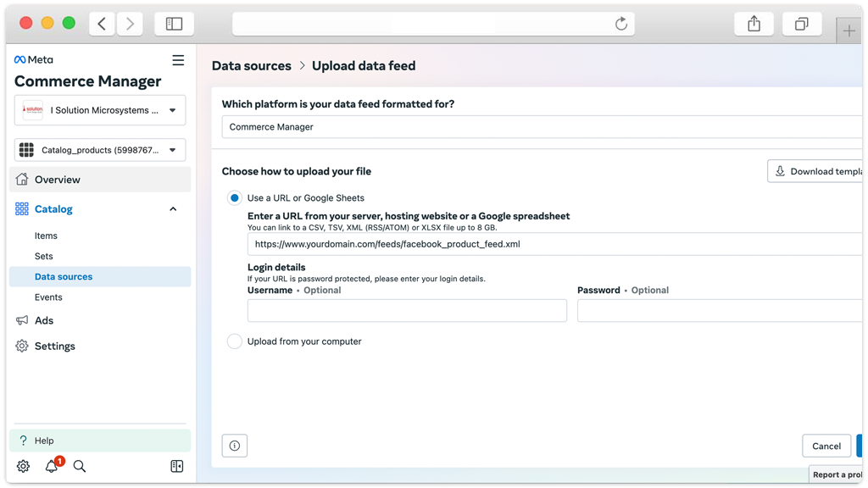Click the search magnifier icon in sidebar

80,466
